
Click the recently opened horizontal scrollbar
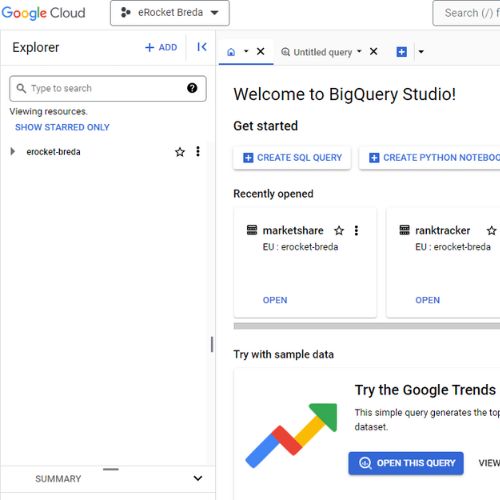pyautogui.click(x=367, y=326)
